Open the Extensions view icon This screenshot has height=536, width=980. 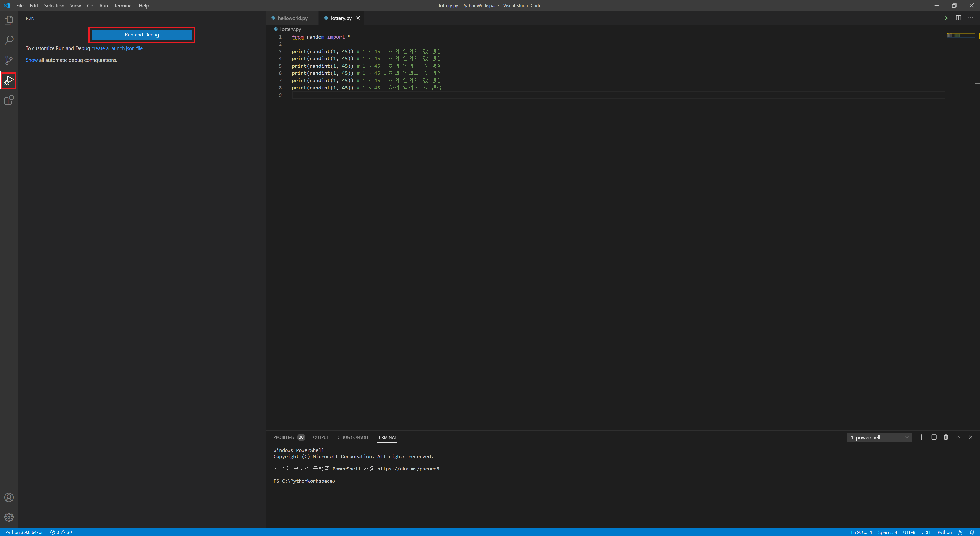(9, 100)
